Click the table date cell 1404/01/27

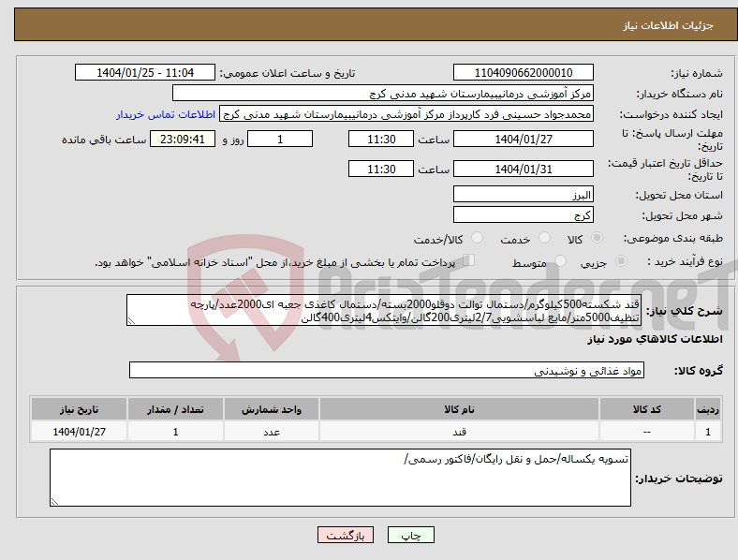(79, 432)
